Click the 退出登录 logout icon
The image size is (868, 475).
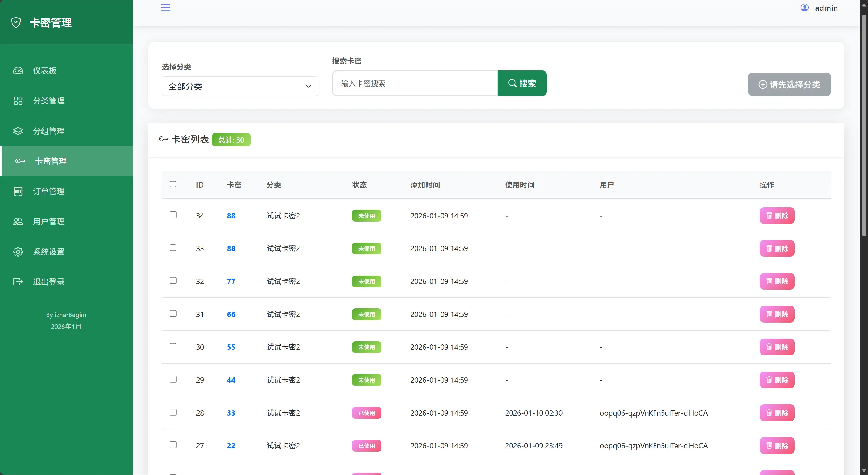click(18, 282)
